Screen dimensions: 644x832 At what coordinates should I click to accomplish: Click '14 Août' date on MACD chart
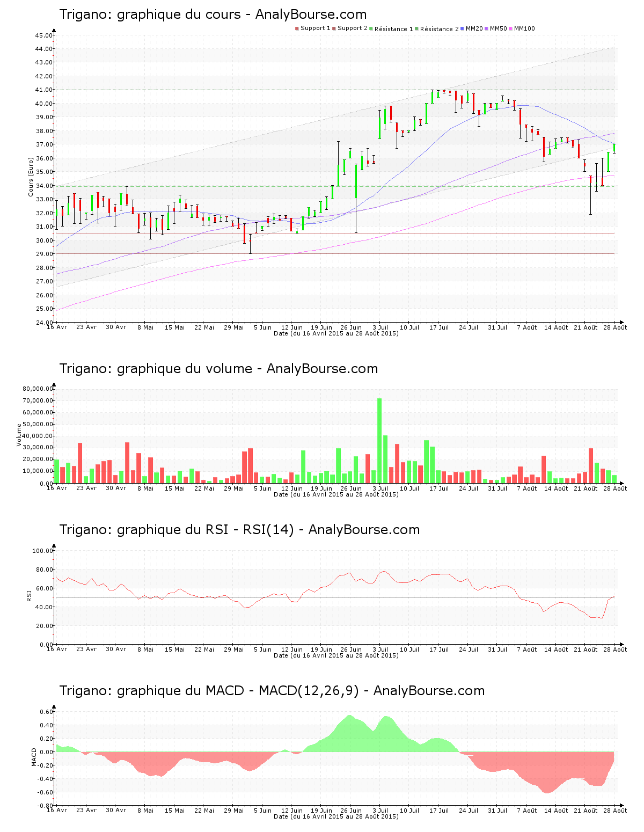tap(556, 811)
